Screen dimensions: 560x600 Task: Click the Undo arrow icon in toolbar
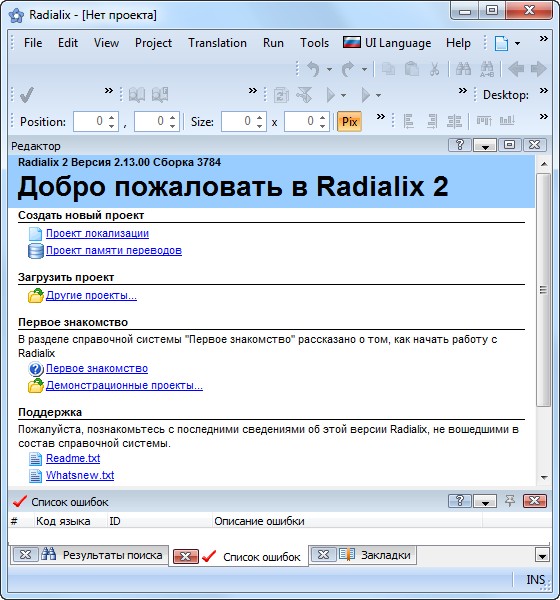[313, 69]
